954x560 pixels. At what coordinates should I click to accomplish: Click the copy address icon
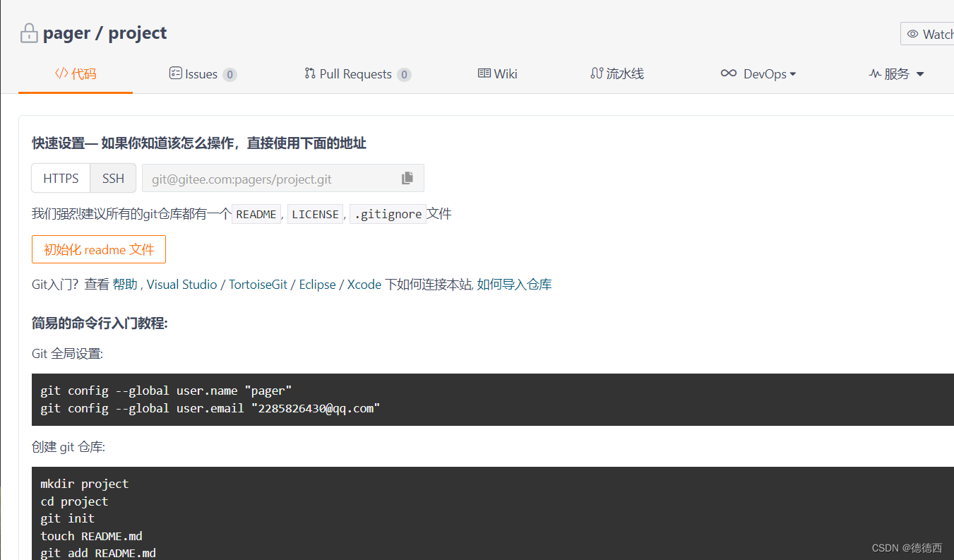coord(407,178)
